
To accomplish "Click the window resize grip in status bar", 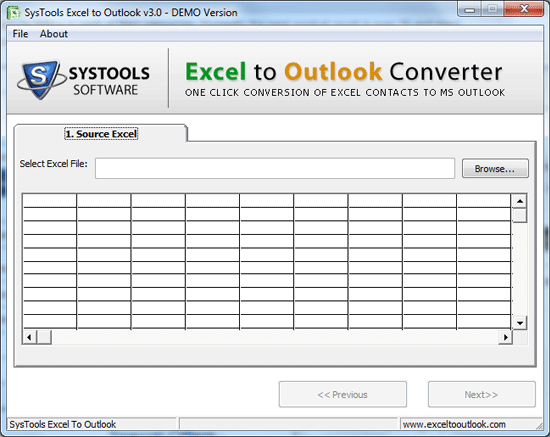I will click(539, 425).
